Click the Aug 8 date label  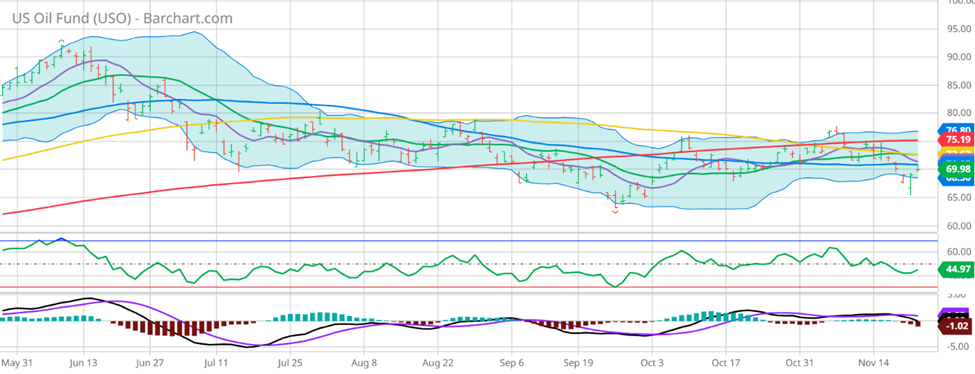[364, 362]
